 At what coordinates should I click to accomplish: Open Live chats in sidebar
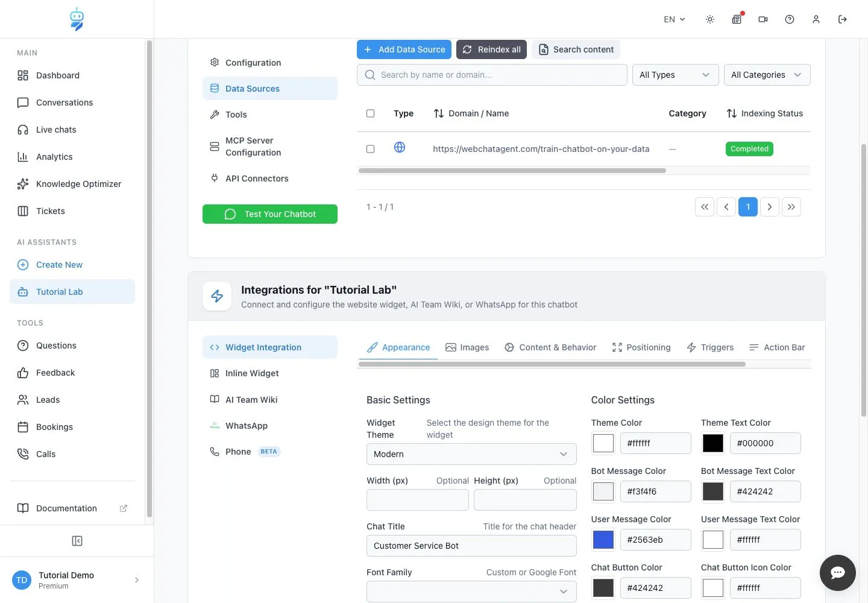(x=72, y=130)
